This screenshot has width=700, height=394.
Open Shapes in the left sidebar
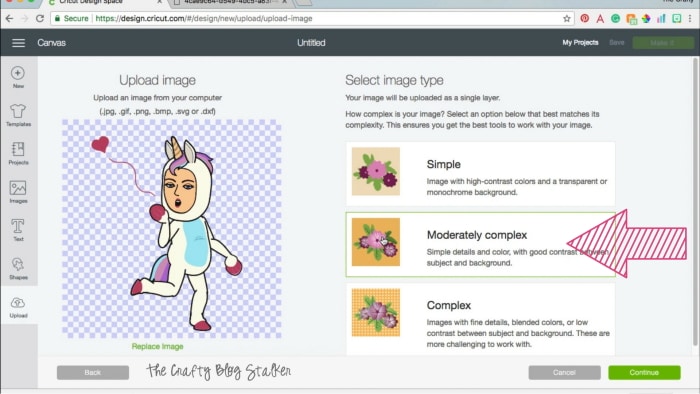pos(18,268)
